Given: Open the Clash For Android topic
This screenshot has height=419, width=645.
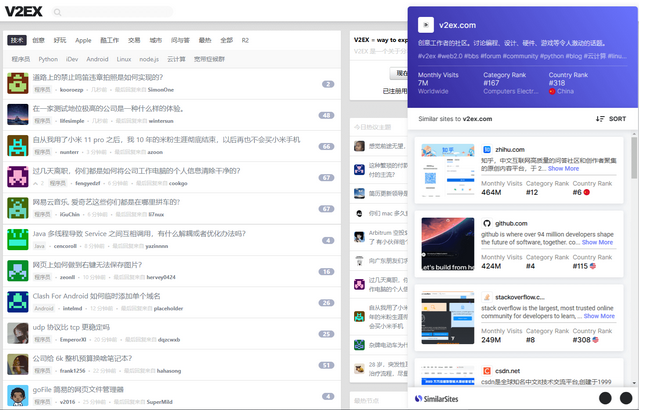Looking at the screenshot, I should (97, 296).
